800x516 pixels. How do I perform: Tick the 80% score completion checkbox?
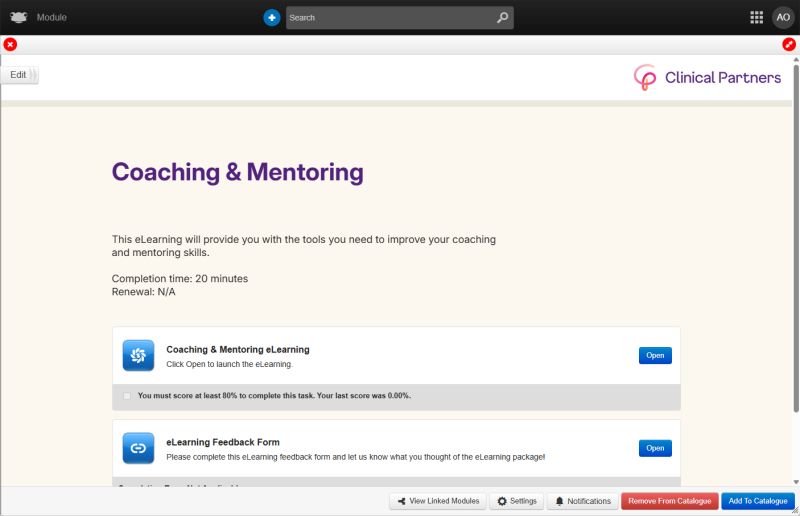tap(127, 396)
